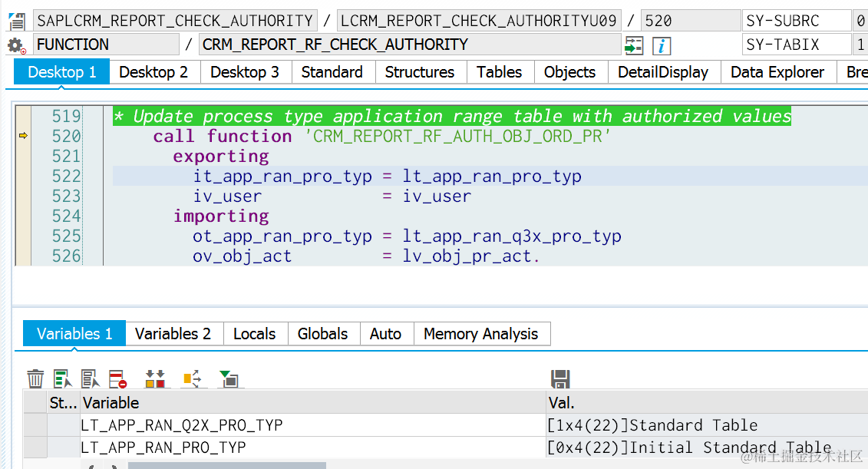Click the line number field showing 520
Image resolution: width=868 pixels, height=469 pixels.
pos(690,21)
